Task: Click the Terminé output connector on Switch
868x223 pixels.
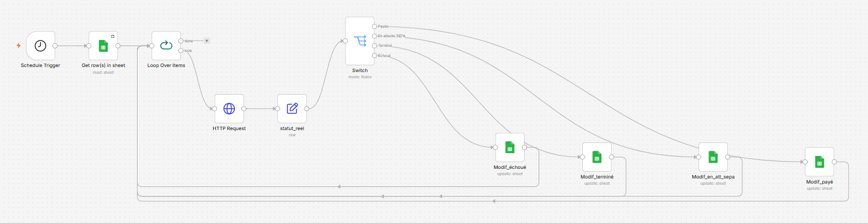Action: point(374,46)
